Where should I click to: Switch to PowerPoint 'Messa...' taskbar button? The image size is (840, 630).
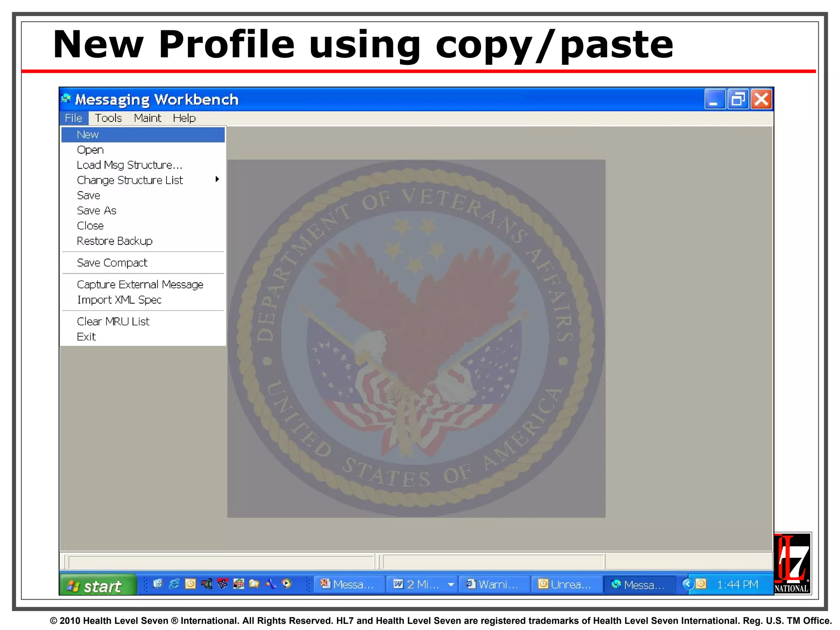(x=350, y=584)
